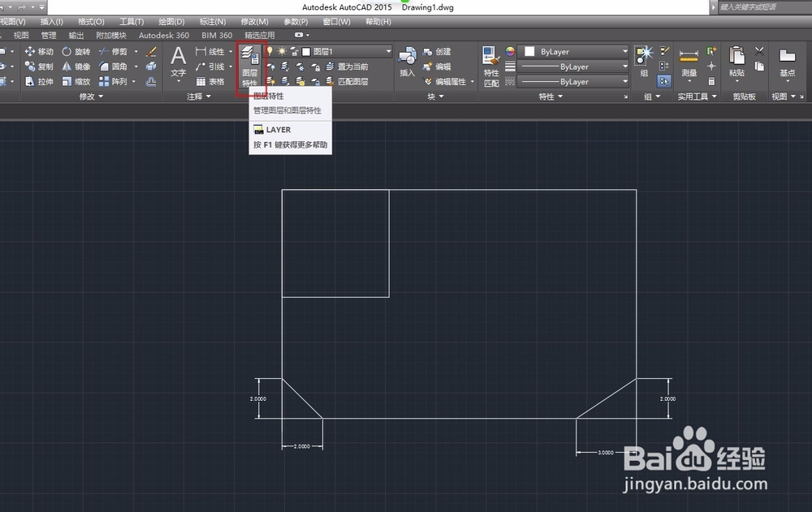This screenshot has height=512, width=812.
Task: Toggle layer on/off lightbulb for 图层1
Action: point(270,51)
